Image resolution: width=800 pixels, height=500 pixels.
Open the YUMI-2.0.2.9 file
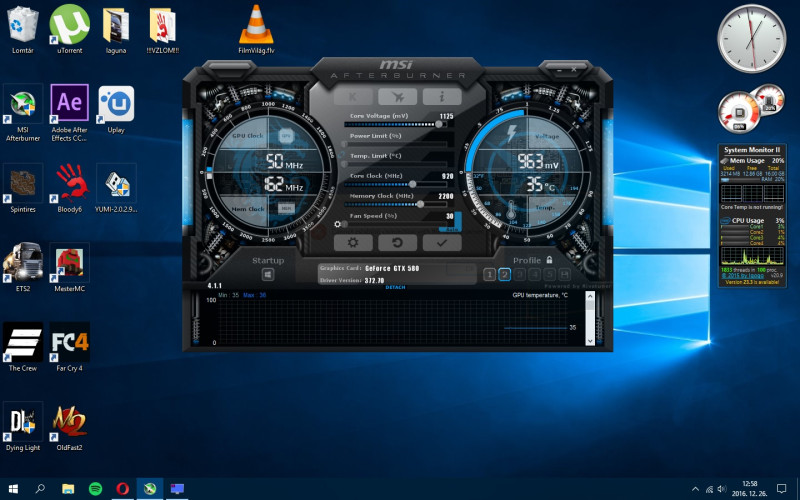(116, 189)
